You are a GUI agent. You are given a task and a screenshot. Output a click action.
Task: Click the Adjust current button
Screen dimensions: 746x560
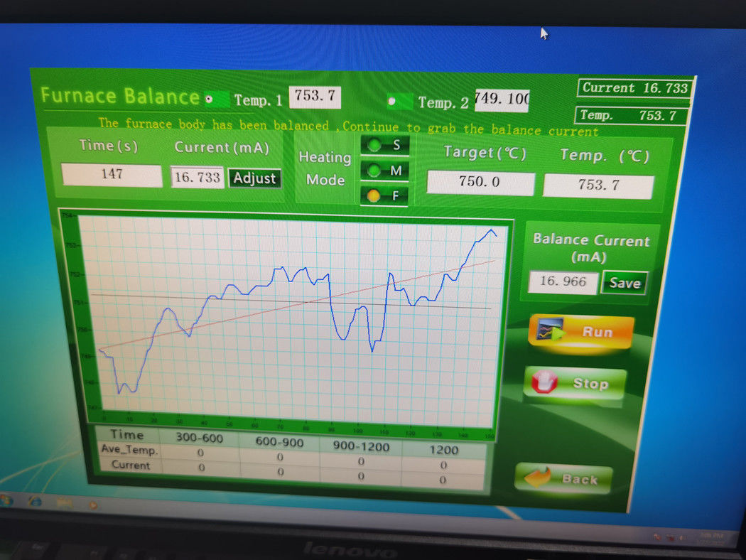pos(254,178)
